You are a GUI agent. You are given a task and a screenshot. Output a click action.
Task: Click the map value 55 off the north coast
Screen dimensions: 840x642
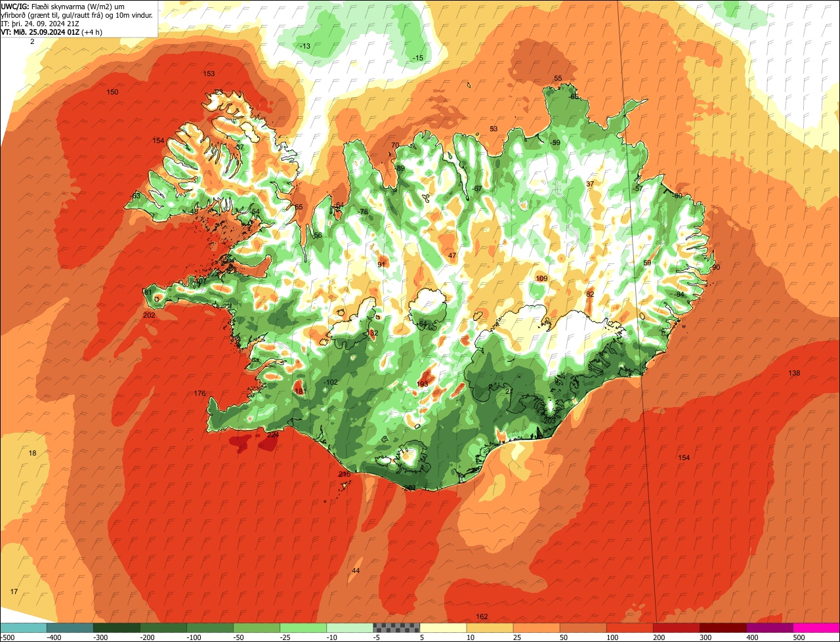(x=558, y=79)
